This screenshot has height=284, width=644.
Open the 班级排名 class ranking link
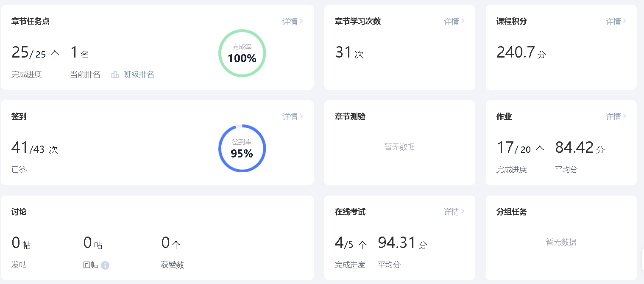pyautogui.click(x=139, y=75)
